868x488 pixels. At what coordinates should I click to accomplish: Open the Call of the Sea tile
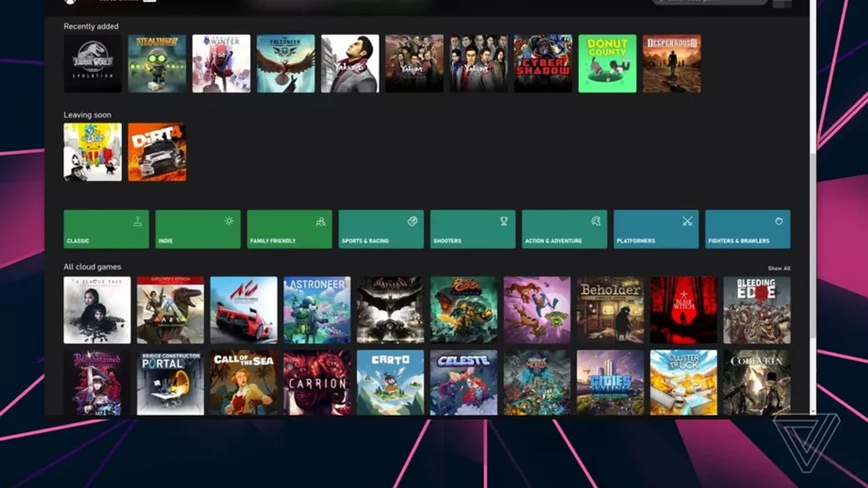point(244,382)
